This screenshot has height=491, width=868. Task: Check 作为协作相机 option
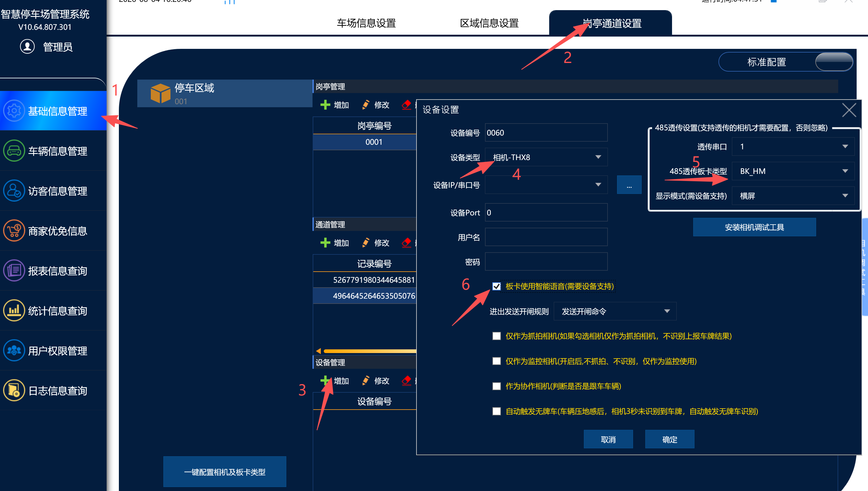pyautogui.click(x=497, y=386)
